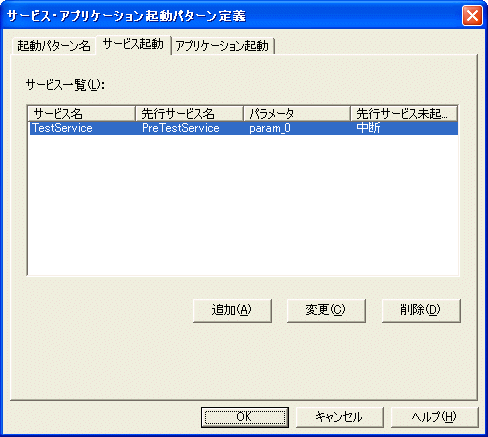Click the 中断 cell in the selected row
Screen dimensions: 488x437
click(x=368, y=128)
